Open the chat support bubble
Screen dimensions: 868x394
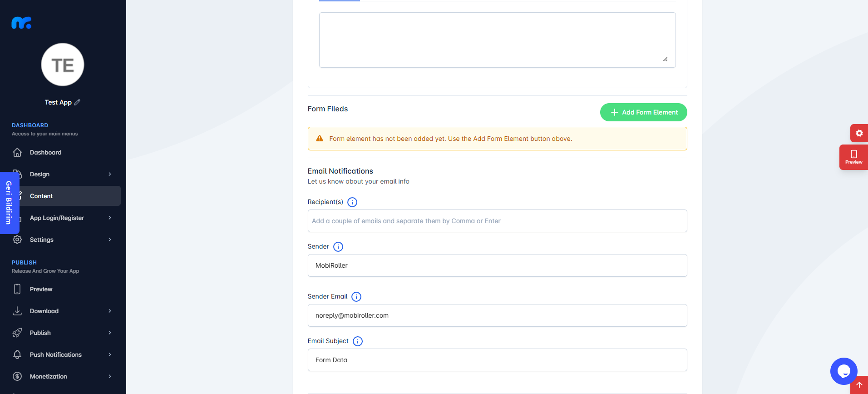843,371
